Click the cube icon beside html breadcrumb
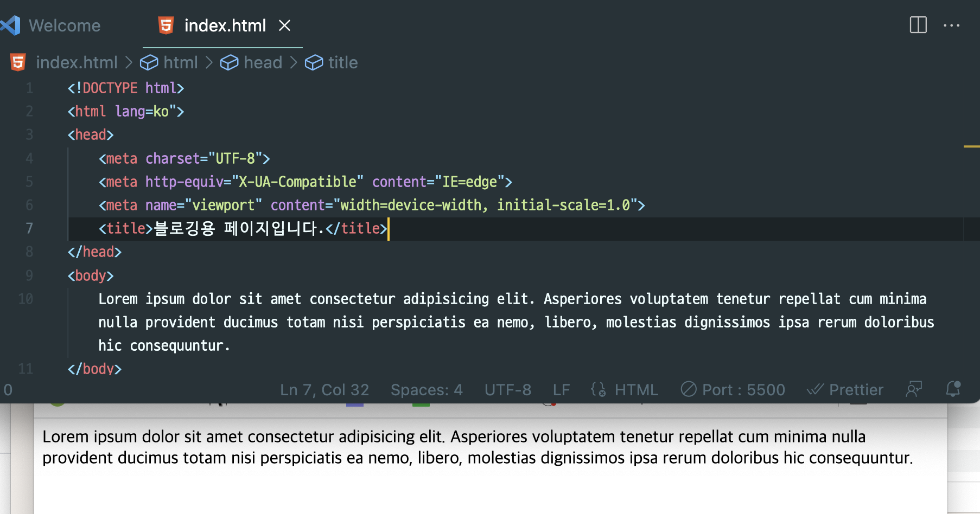Screen dimensions: 980x514 coord(149,63)
